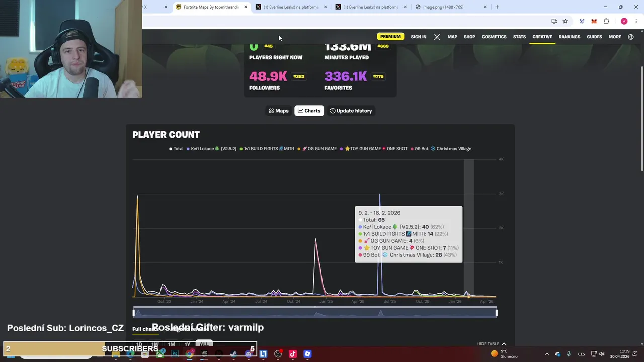Open the browser Extensions puzzle icon
Viewport: 644px width, 362px height.
pos(606,21)
